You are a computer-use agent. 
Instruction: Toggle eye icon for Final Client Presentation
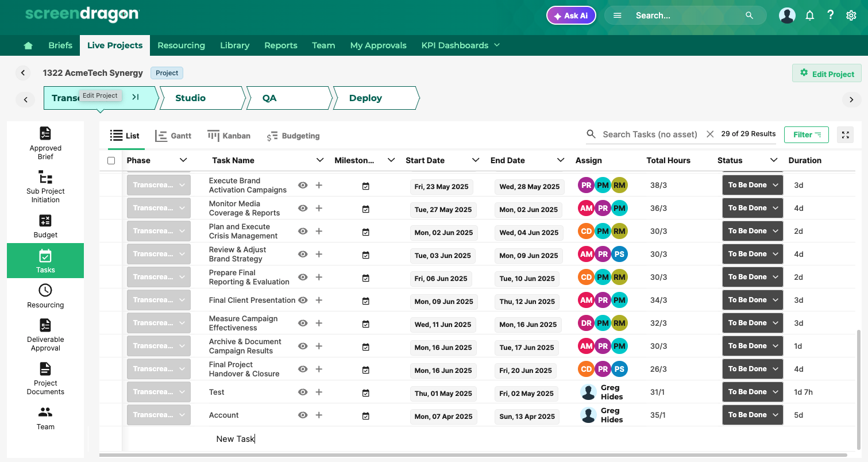[x=303, y=300]
